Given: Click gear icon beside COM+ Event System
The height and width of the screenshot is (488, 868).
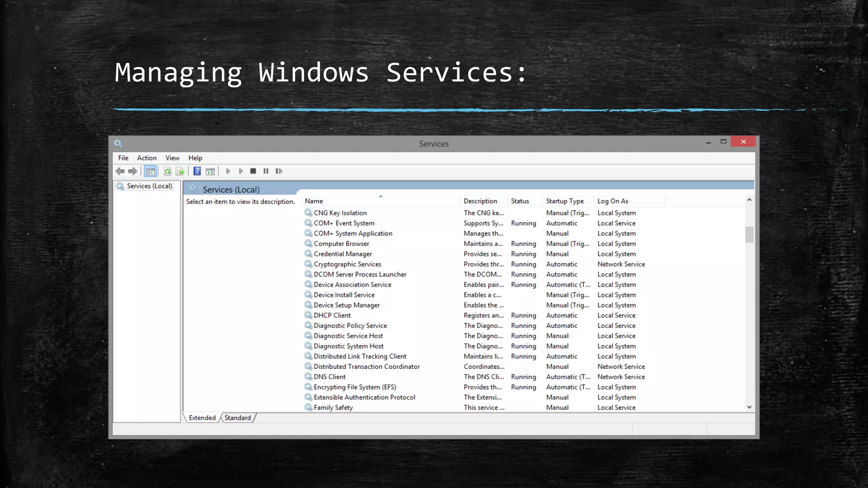Looking at the screenshot, I should coord(308,223).
